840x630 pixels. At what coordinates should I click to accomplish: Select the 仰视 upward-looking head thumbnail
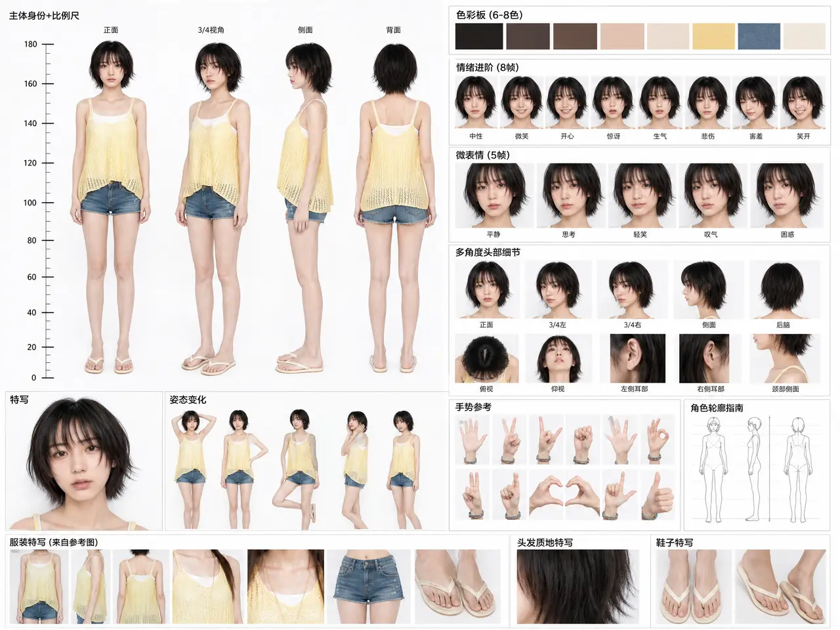point(558,358)
